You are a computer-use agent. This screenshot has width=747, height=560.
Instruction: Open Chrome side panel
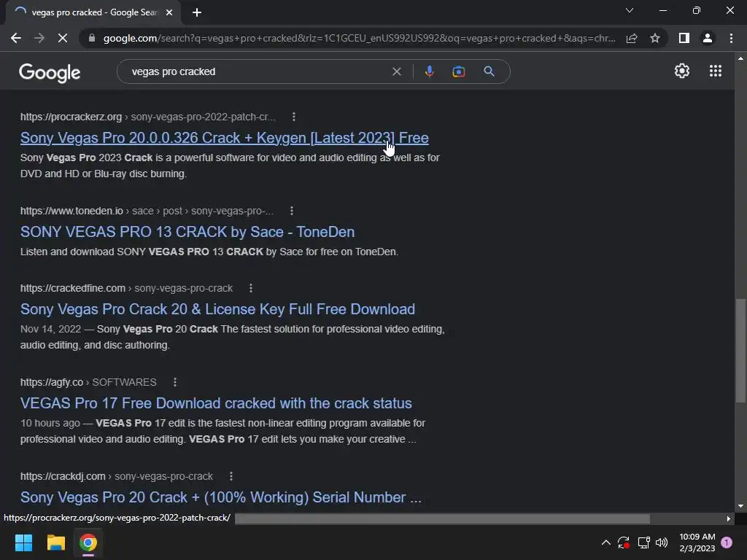(x=684, y=38)
